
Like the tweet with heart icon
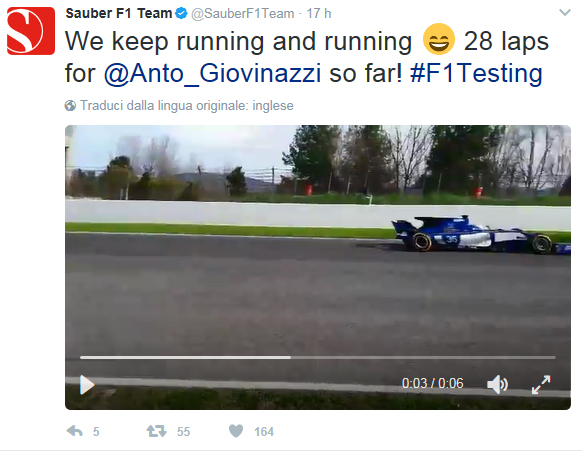coord(236,431)
